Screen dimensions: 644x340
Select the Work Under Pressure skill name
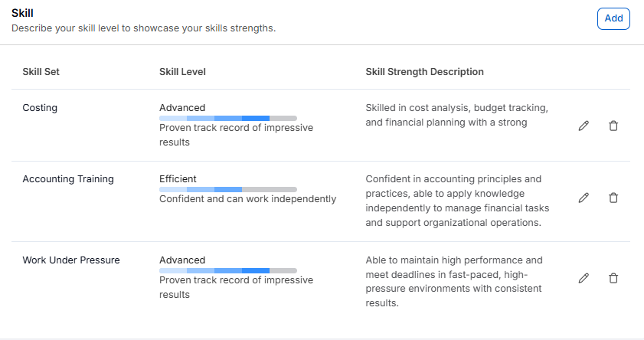71,260
